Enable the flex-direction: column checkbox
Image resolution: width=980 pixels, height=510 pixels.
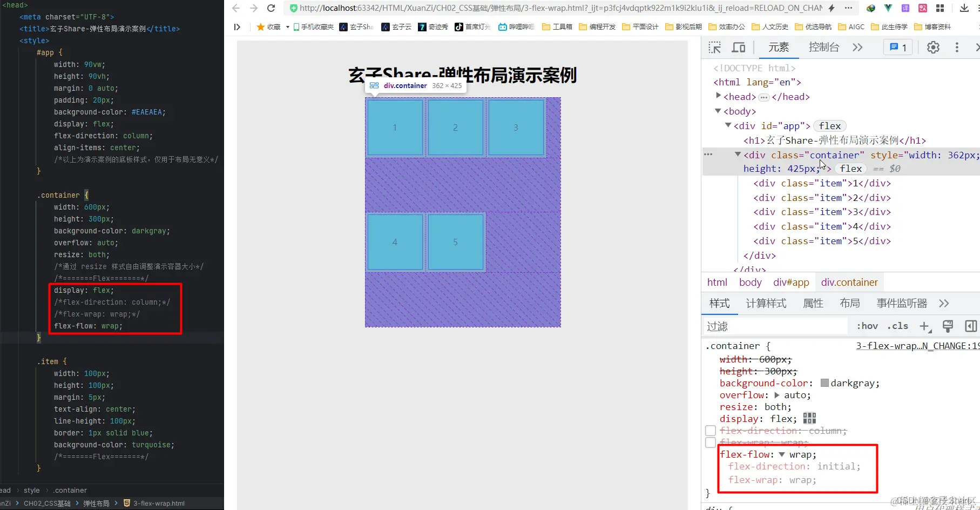tap(711, 431)
